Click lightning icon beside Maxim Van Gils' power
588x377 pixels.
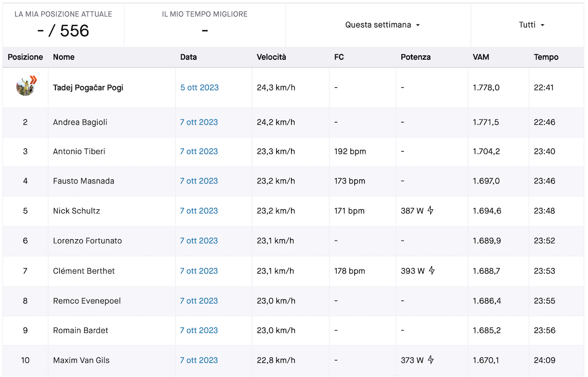431,360
